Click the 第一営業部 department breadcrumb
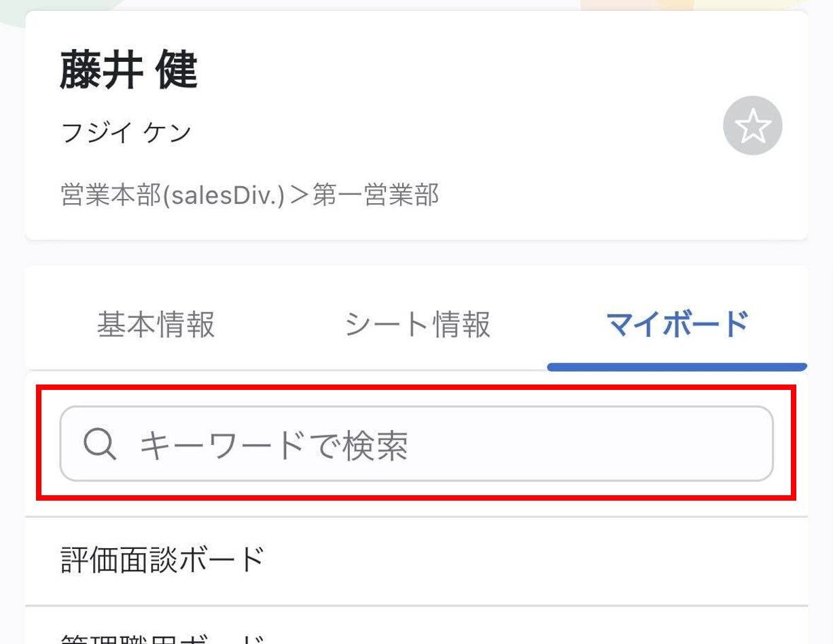Viewport: 833px width, 644px height. 376,196
